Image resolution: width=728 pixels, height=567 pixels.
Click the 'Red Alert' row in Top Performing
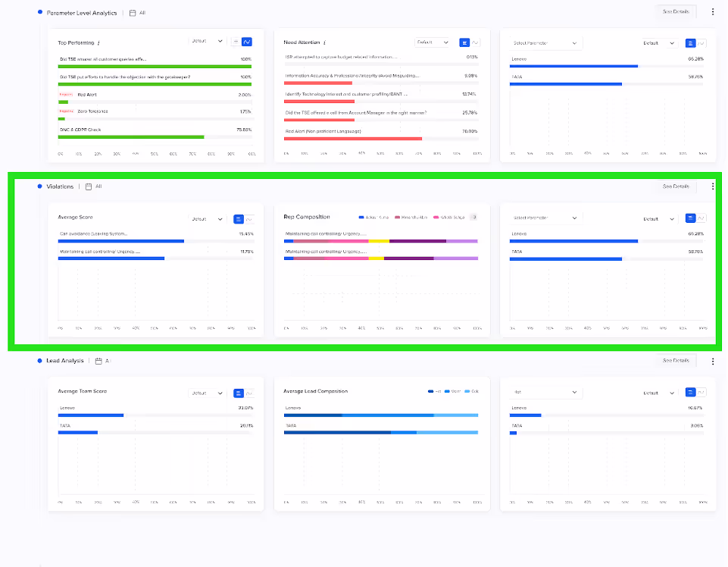155,98
